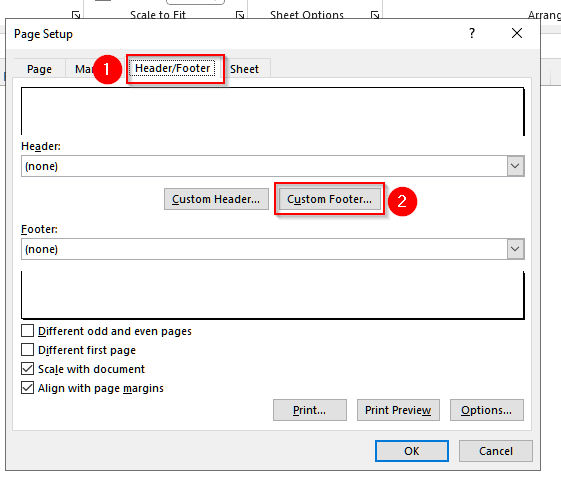Click the Help question mark in Page Setup
Screen dimensions: 561x482
472,33
